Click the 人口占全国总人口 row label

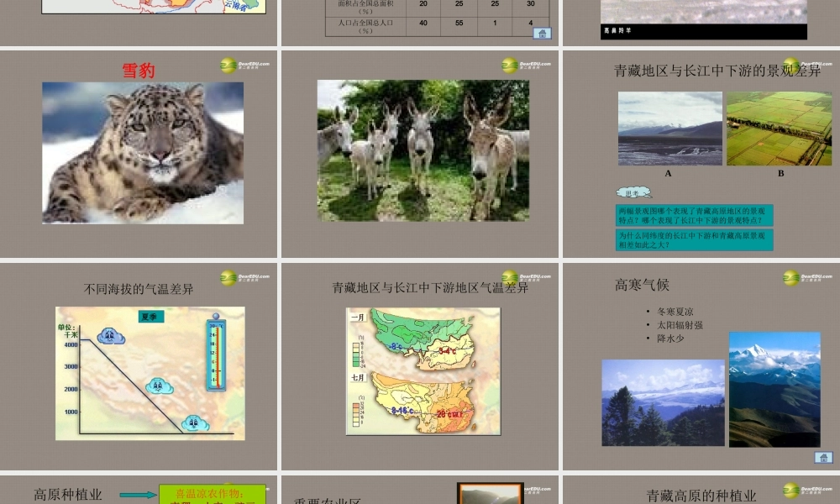click(365, 27)
